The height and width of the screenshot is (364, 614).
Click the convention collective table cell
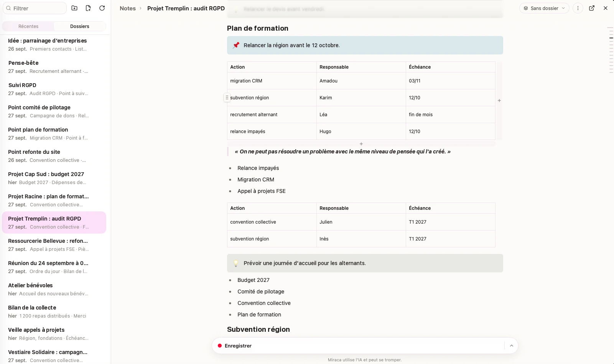[272, 222]
